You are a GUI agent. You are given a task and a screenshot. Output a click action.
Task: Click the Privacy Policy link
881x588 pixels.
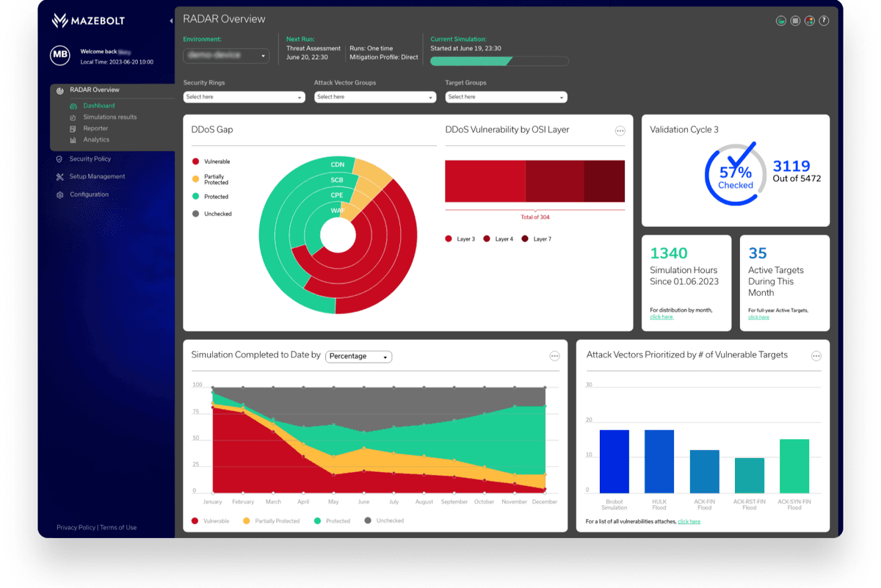(x=76, y=528)
